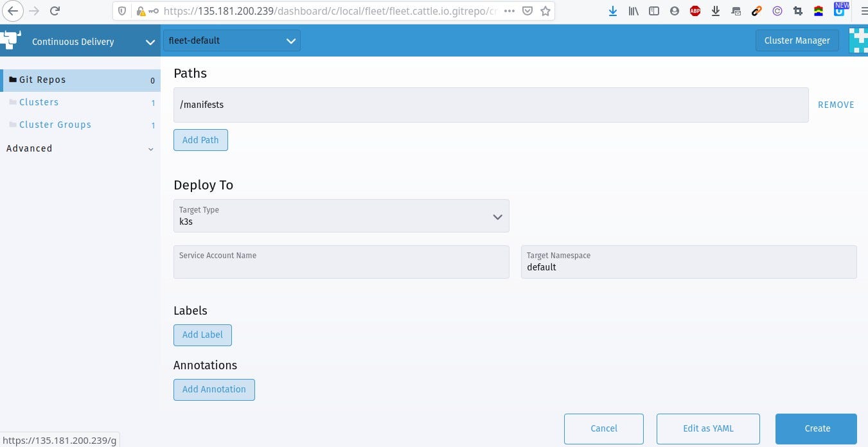The image size is (868, 447).
Task: Click the crop screenshot extension icon
Action: (798, 11)
